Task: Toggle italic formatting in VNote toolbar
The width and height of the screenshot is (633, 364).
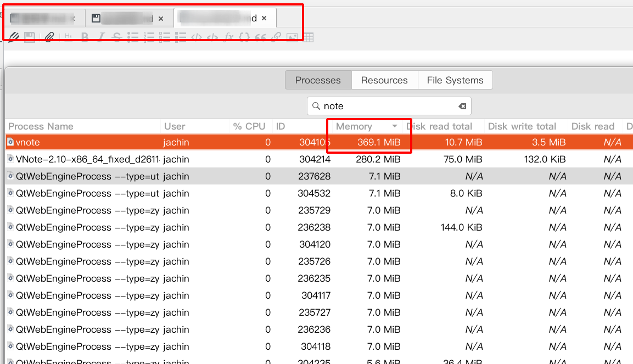Action: coord(101,37)
